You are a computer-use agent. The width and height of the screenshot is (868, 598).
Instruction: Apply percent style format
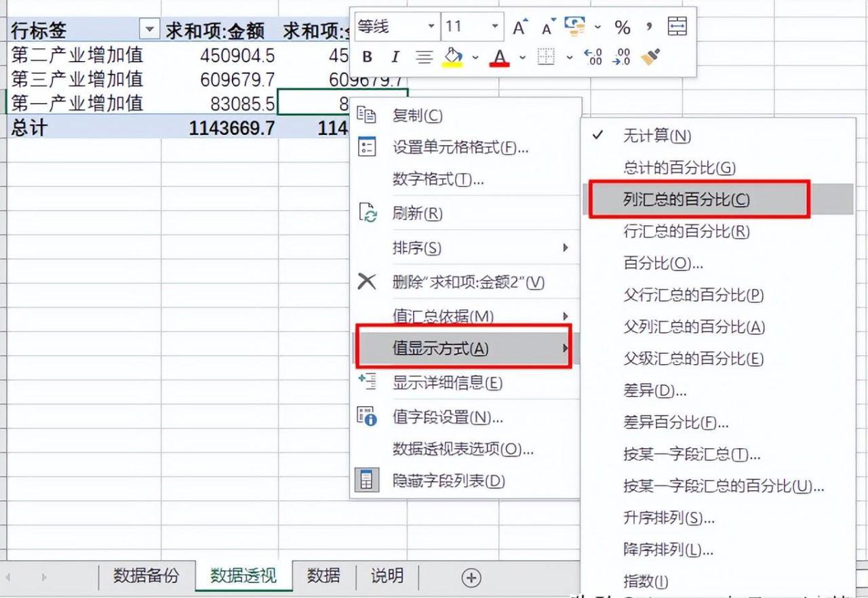point(623,27)
